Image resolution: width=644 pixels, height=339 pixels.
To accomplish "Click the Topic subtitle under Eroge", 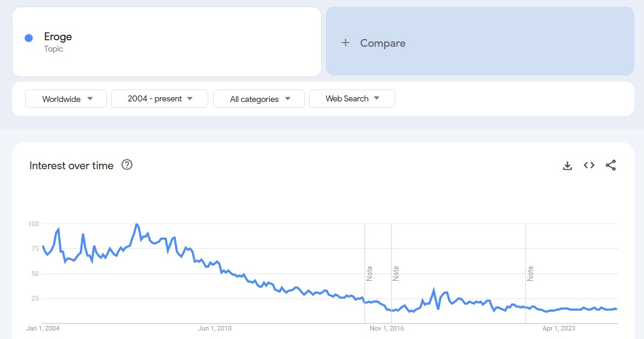I will (53, 49).
